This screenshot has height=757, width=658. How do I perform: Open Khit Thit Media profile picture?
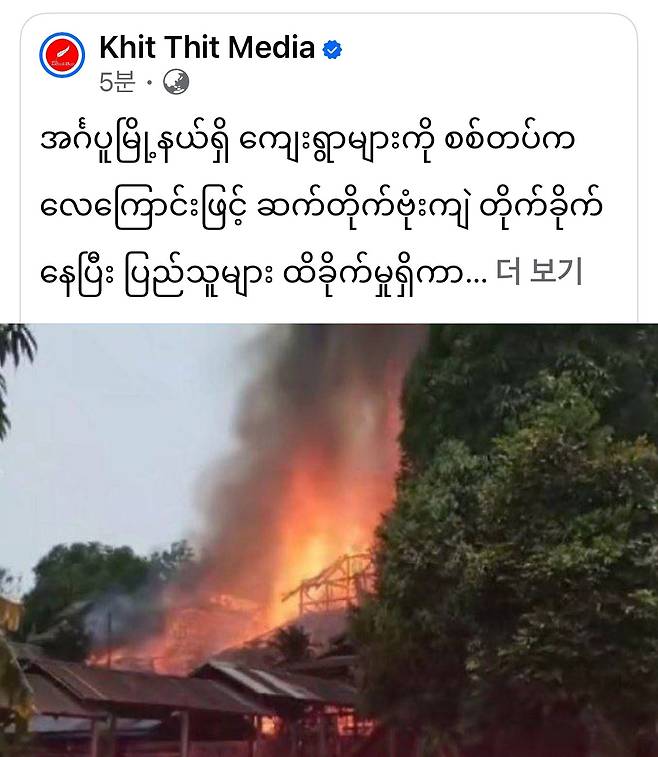[62, 55]
